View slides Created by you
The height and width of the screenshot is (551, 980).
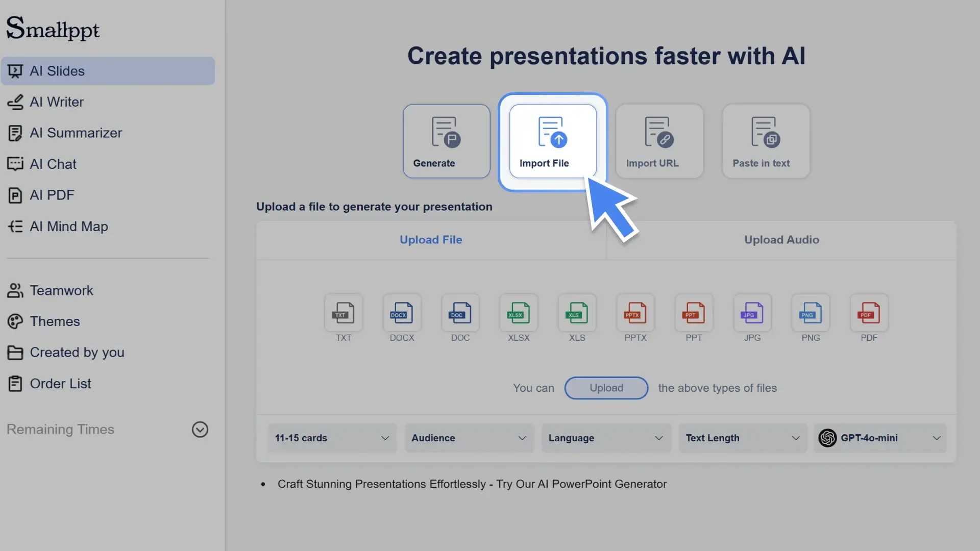click(77, 352)
